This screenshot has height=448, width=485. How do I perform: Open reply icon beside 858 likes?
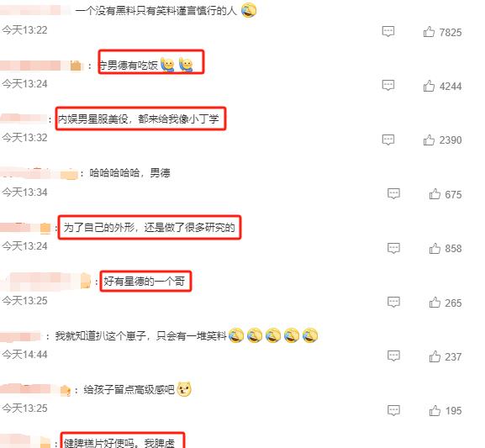[x=393, y=248]
